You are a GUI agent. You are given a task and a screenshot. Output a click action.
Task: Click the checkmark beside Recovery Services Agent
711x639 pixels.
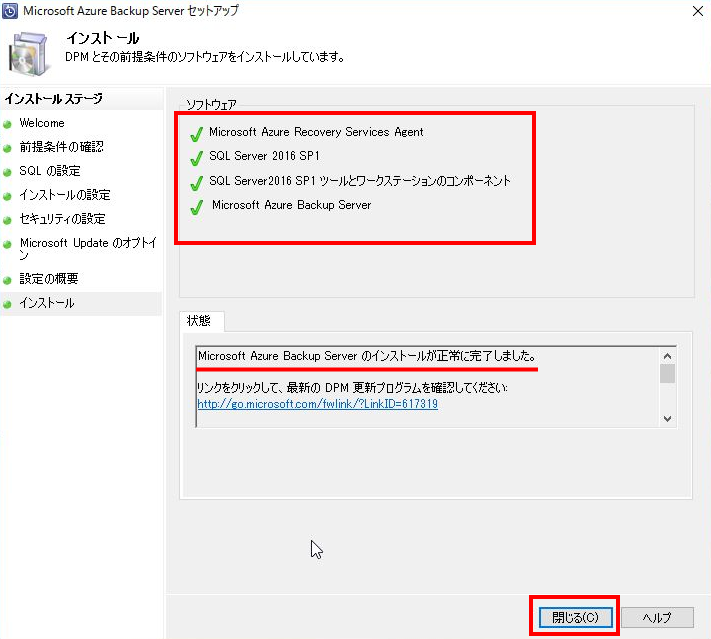click(196, 133)
